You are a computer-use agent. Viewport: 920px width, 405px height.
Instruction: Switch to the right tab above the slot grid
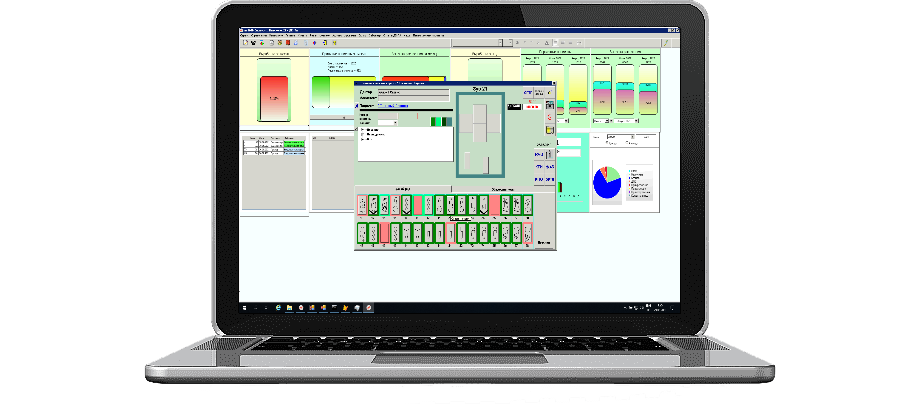502,188
